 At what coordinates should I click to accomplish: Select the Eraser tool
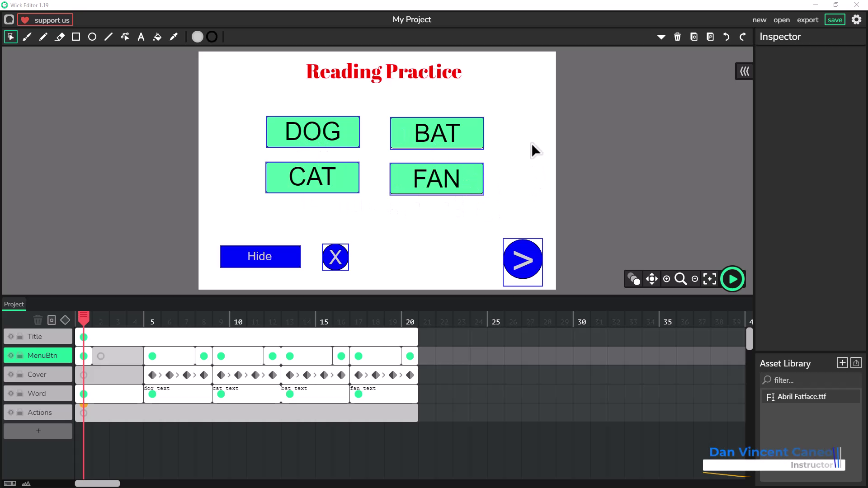60,37
